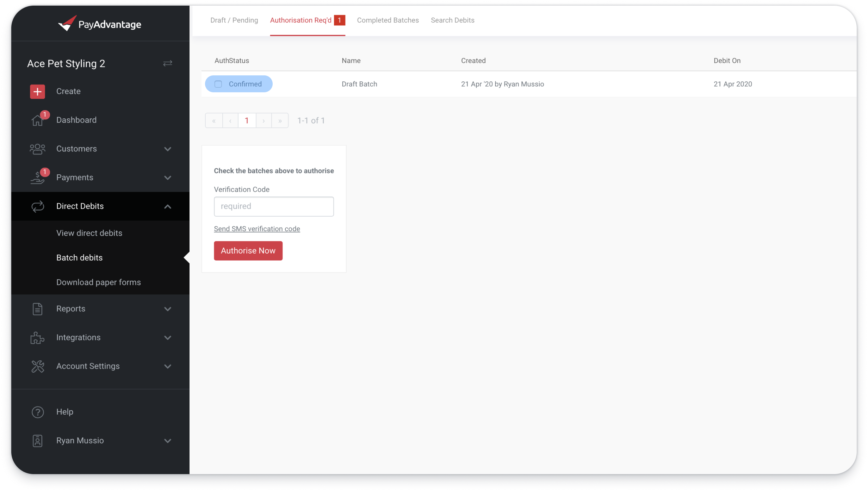This screenshot has height=491, width=868.
Task: Click the Integrations puzzle piece icon
Action: pyautogui.click(x=37, y=337)
